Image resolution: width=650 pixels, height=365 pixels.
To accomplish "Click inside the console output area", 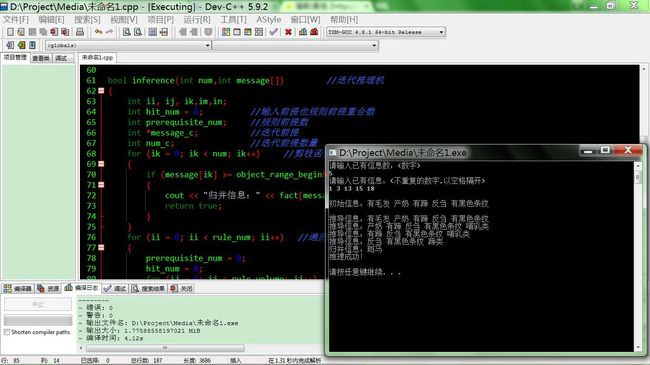I will pyautogui.click(x=481, y=256).
